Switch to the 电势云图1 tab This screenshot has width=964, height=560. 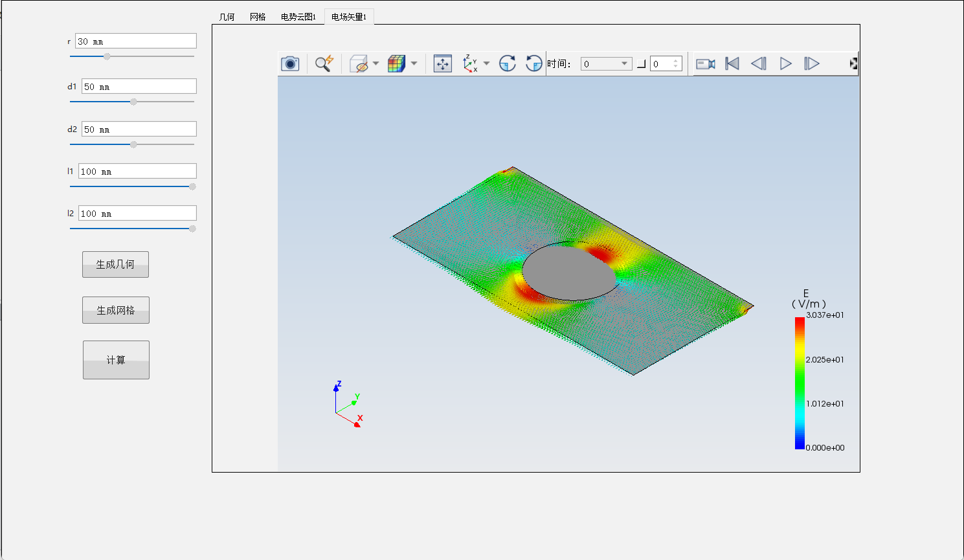click(x=298, y=17)
